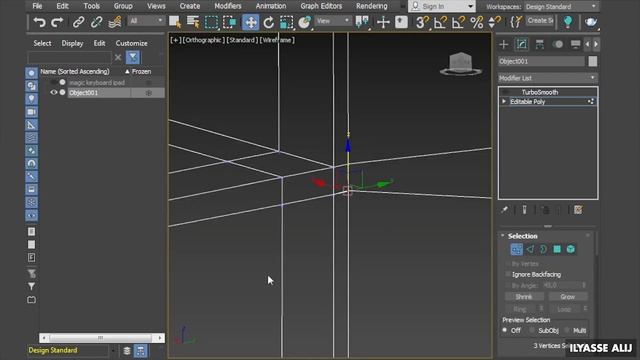Image resolution: width=640 pixels, height=360 pixels.
Task: Open reference coordinate View dropdown
Action: point(333,21)
